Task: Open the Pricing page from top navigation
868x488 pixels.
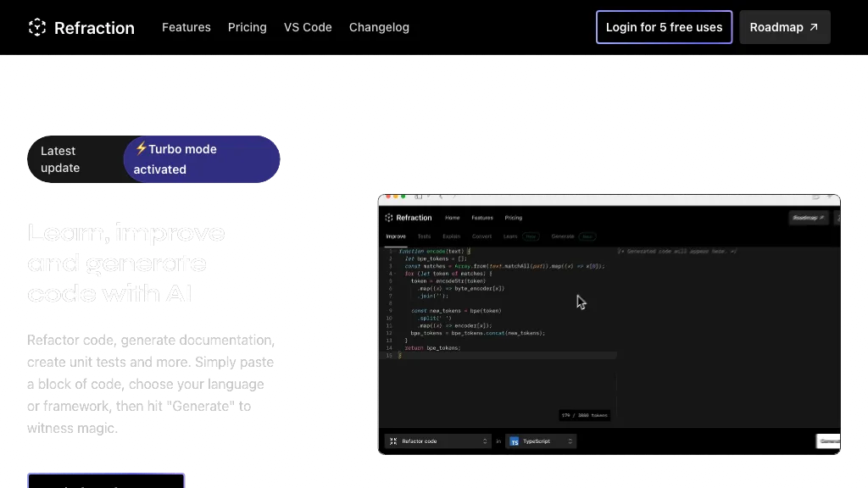Action: [248, 27]
